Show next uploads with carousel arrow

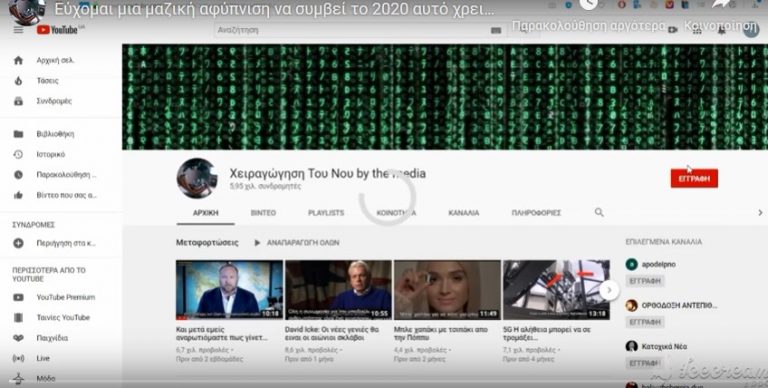click(609, 290)
